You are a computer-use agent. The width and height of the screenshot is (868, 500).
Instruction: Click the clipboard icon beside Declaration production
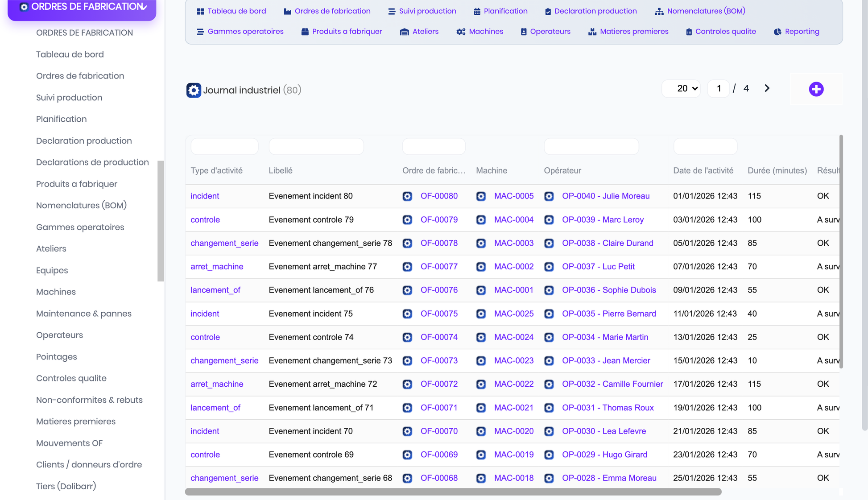click(548, 11)
